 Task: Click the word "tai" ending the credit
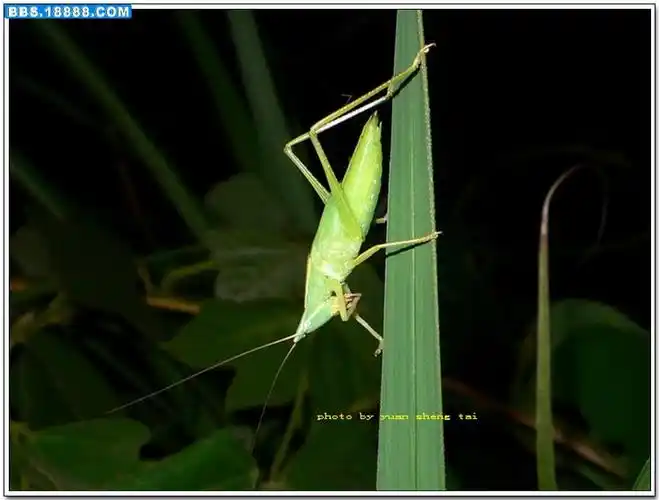468,416
